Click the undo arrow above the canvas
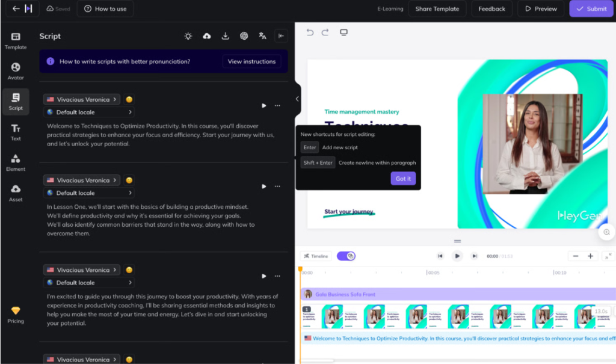 coord(310,32)
